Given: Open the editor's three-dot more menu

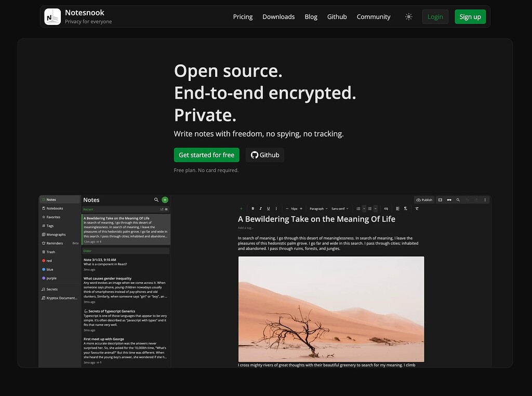Looking at the screenshot, I should pos(485,200).
